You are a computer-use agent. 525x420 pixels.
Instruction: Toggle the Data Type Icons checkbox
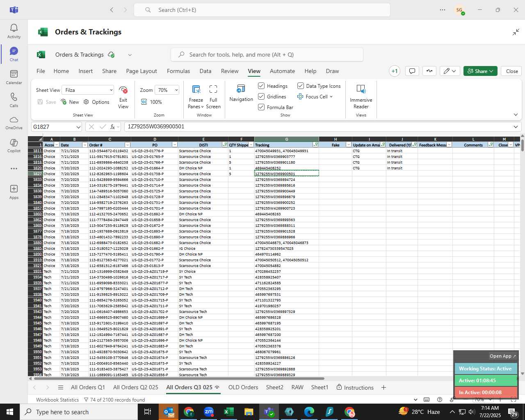[301, 86]
